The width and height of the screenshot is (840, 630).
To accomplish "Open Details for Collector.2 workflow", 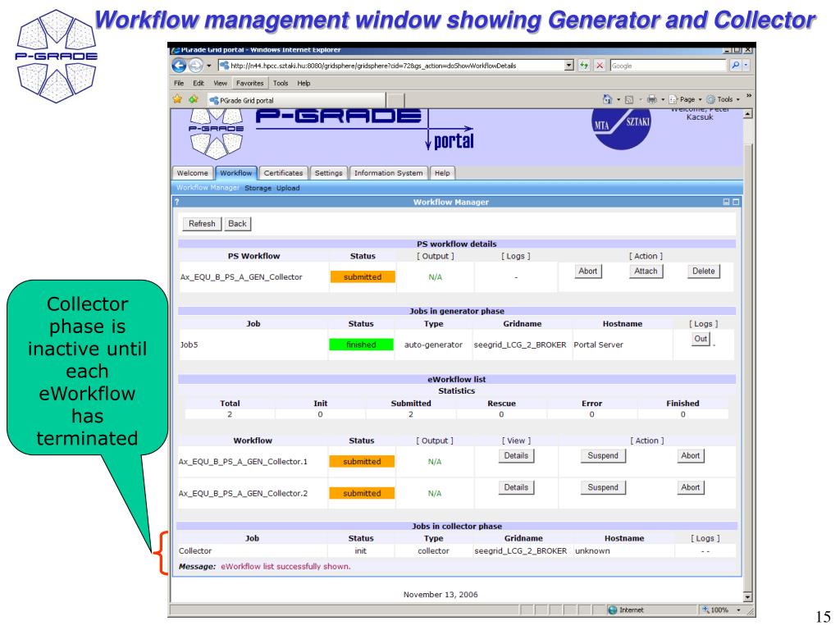I will (x=516, y=487).
